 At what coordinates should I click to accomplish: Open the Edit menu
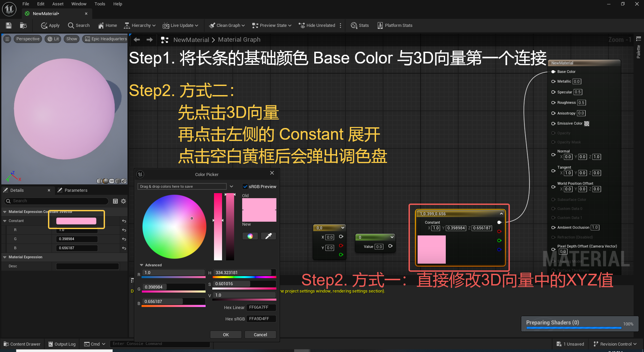[41, 4]
